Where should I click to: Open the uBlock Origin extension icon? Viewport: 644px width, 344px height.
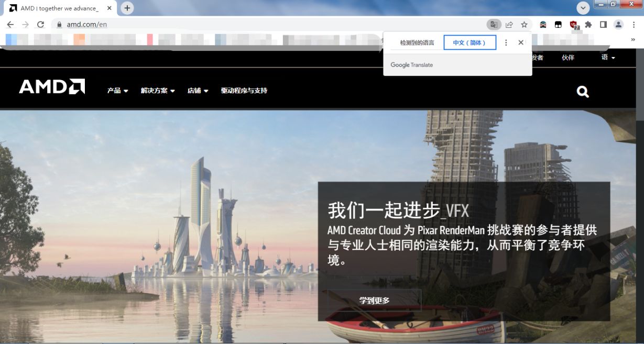pyautogui.click(x=574, y=25)
